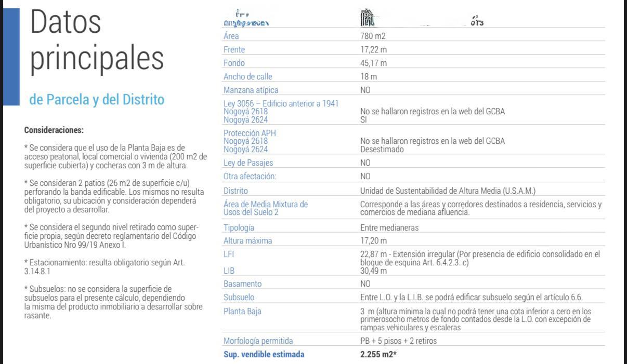Select the bold "Sup. vendible estimada" label
The height and width of the screenshot is (364, 627).
pos(264,355)
